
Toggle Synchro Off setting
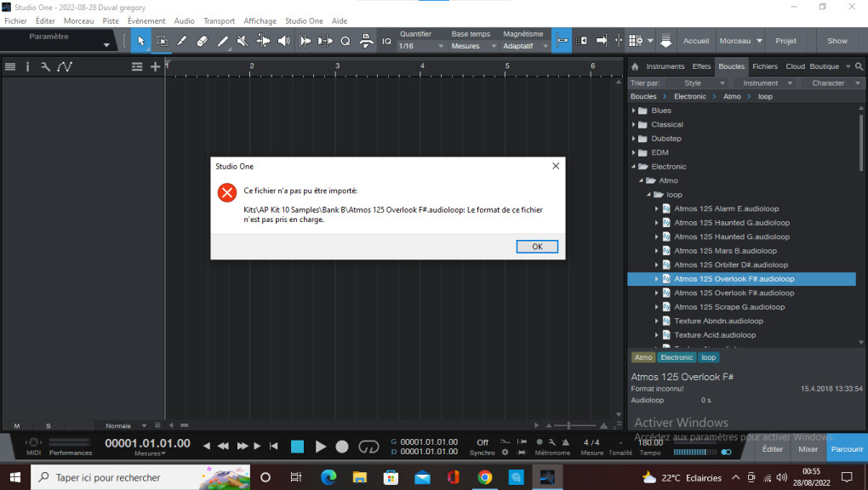[483, 442]
